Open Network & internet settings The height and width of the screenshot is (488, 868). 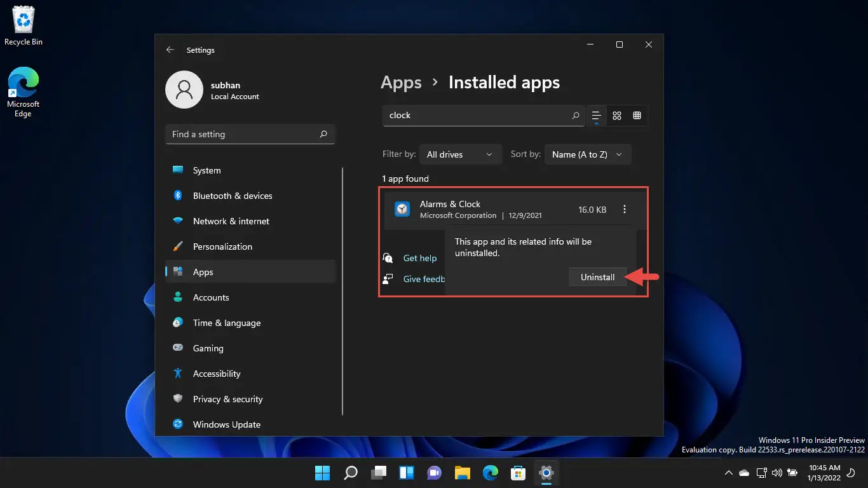pyautogui.click(x=250, y=221)
